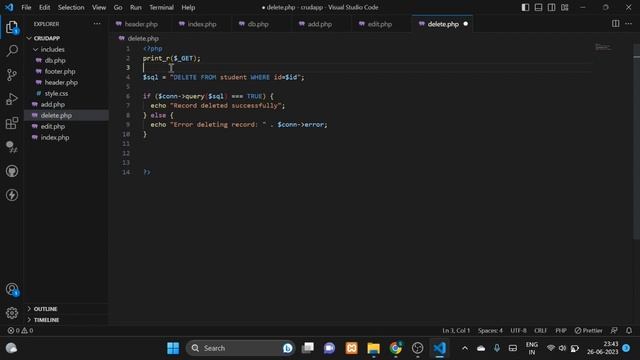Toggle secondary side bar layout icon
640x360 pixels.
tap(551, 7)
